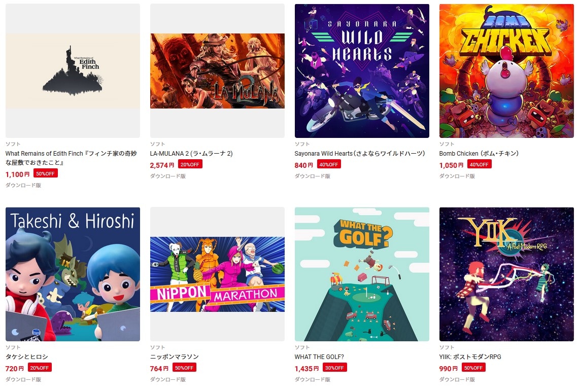Open the YIIK: ポストモダンRPG title link
The width and height of the screenshot is (579, 392).
(x=470, y=357)
